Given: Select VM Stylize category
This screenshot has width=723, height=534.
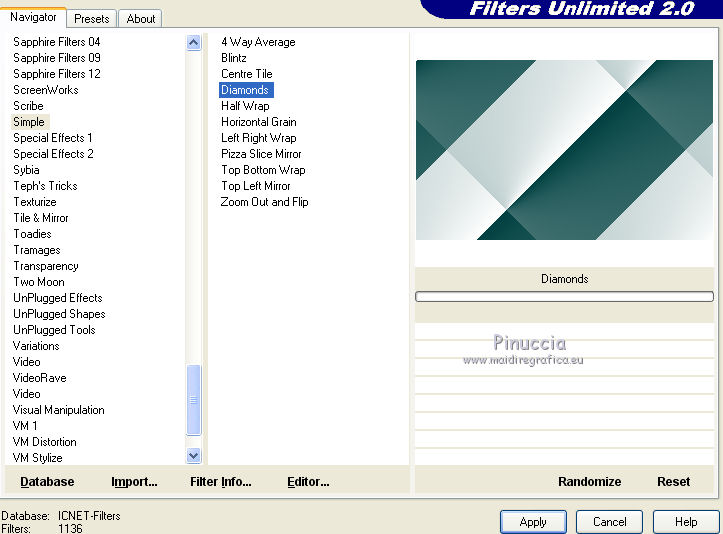Looking at the screenshot, I should point(37,458).
